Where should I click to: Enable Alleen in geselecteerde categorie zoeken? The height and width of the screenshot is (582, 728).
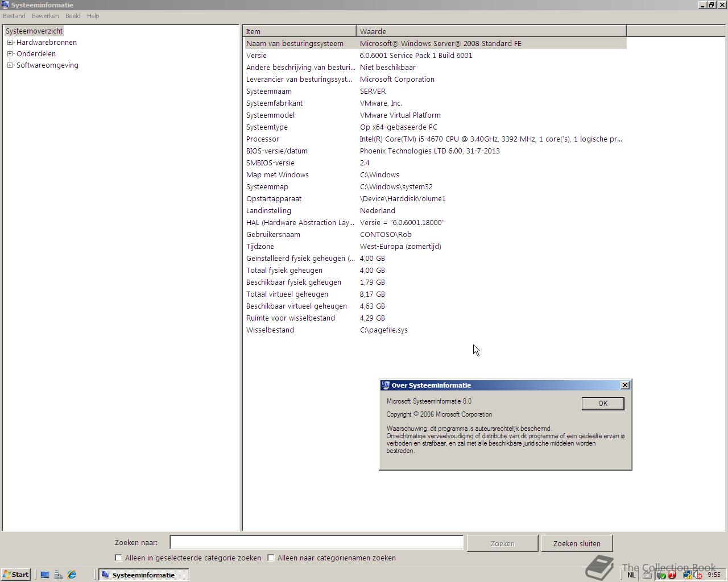tap(118, 558)
